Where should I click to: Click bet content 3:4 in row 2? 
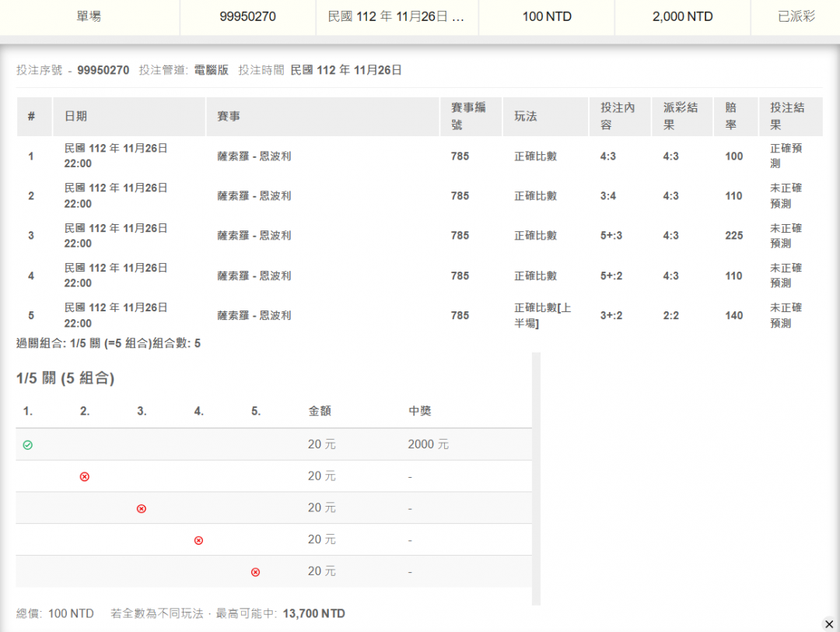point(608,196)
